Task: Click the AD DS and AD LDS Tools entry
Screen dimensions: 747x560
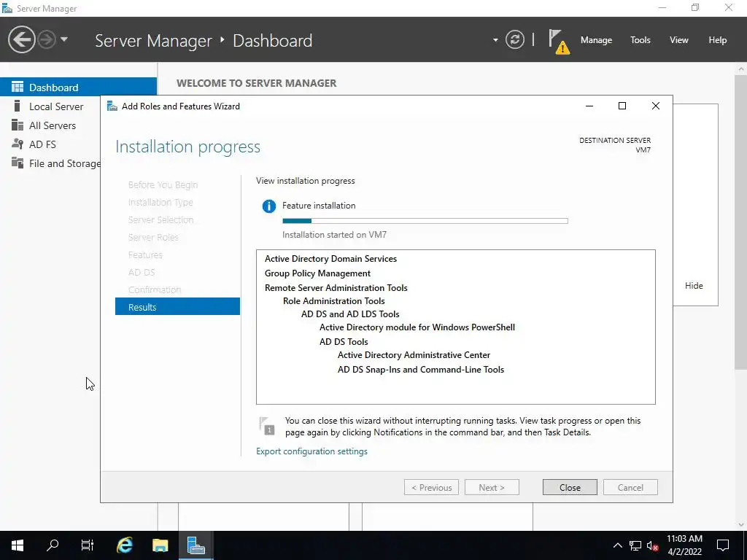Action: pyautogui.click(x=350, y=314)
